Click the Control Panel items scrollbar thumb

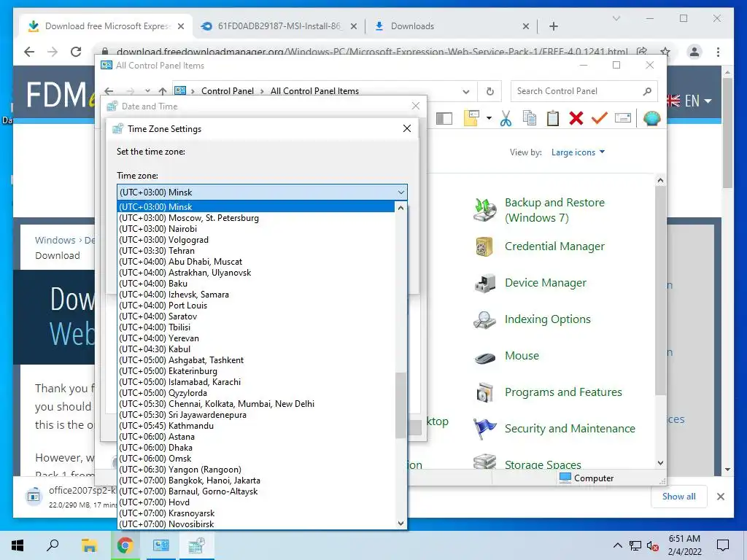coord(660,290)
